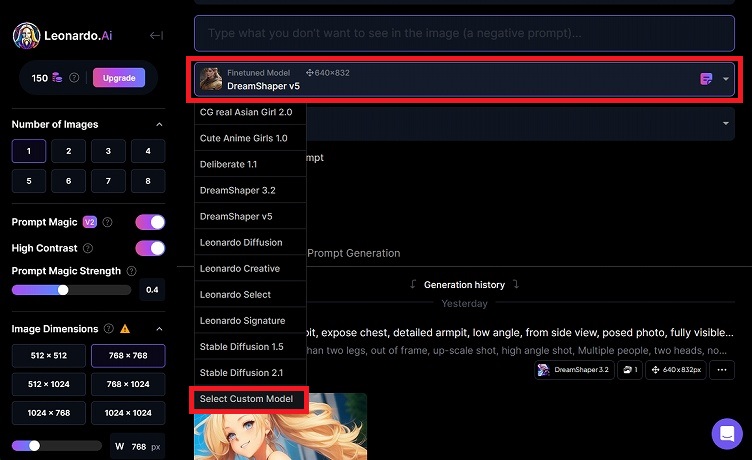Click the image count tag
This screenshot has width=752, height=460.
coord(630,370)
